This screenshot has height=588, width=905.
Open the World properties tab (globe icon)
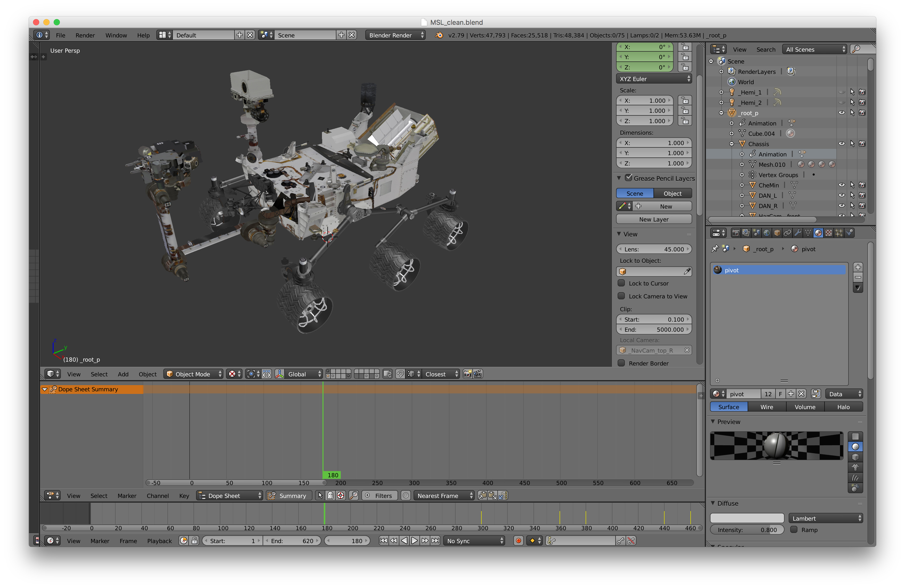766,233
